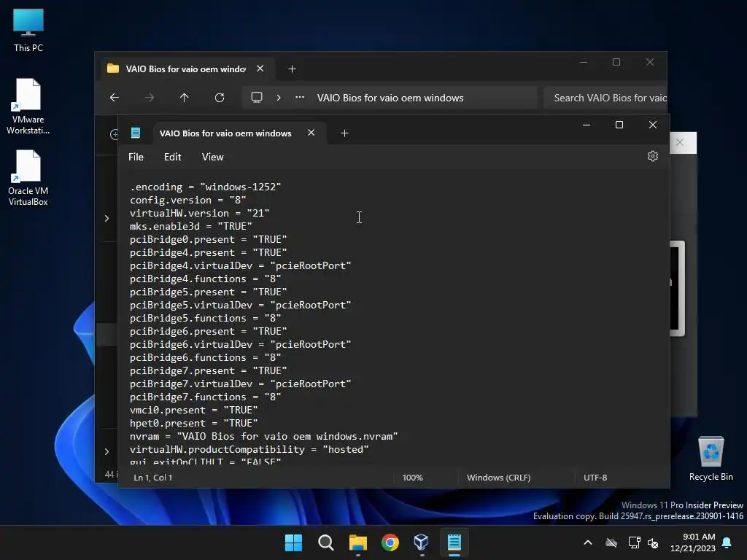Viewport: 747px width, 560px height.
Task: Click the virtualHW.version = "21" line
Action: (x=200, y=214)
